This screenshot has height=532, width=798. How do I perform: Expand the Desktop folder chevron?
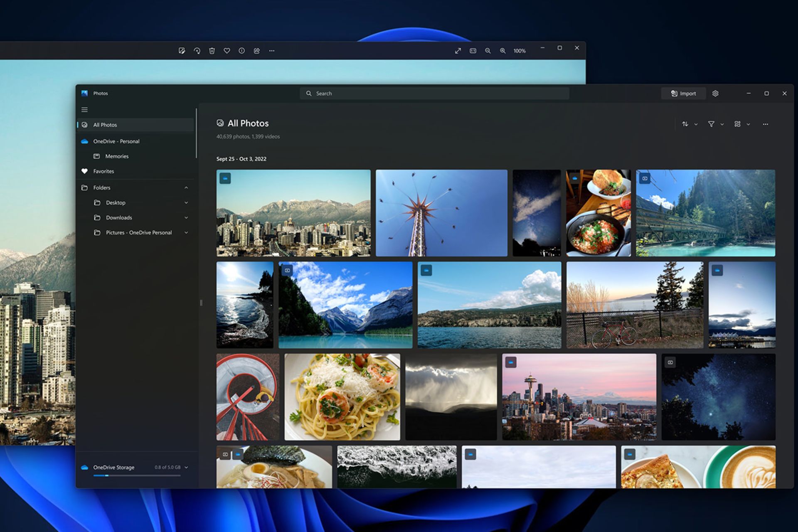pyautogui.click(x=186, y=203)
